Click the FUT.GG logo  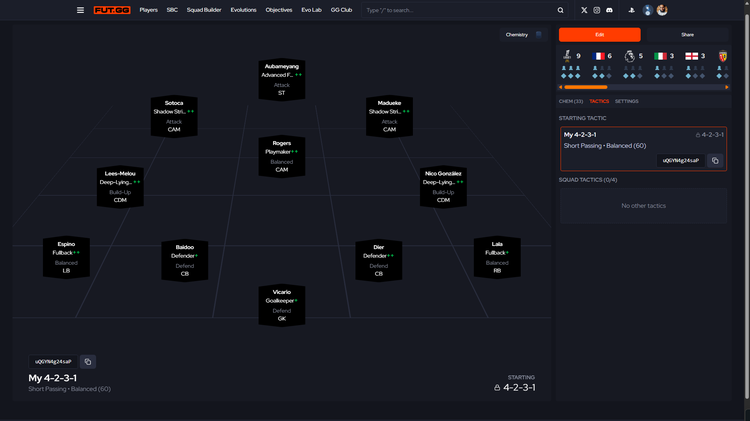(x=112, y=10)
